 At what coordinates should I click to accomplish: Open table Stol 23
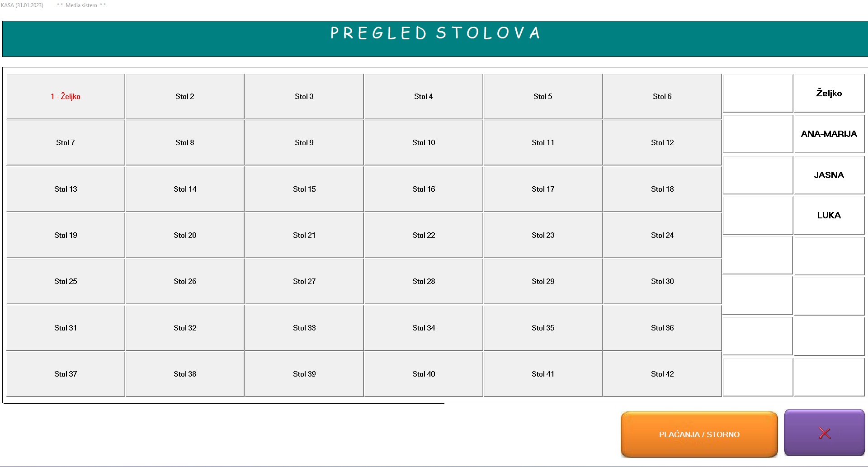543,235
